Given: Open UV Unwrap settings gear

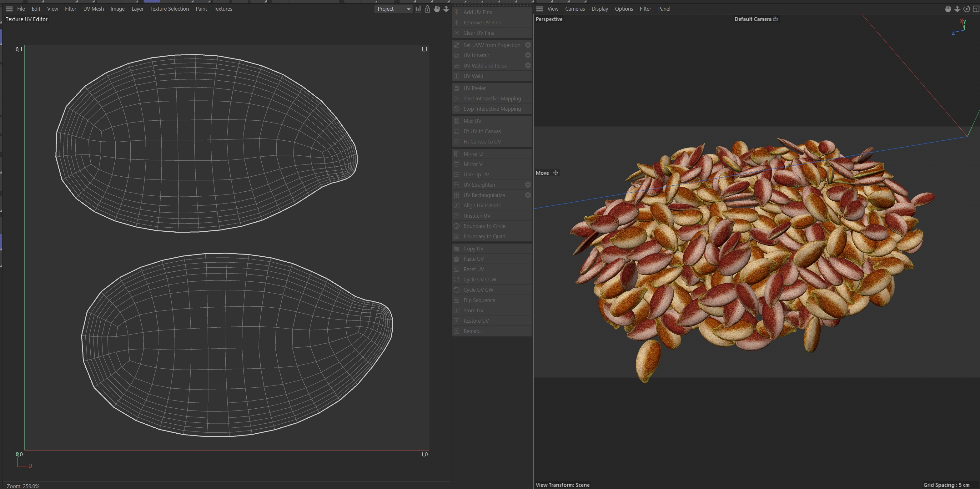Looking at the screenshot, I should click(x=528, y=55).
